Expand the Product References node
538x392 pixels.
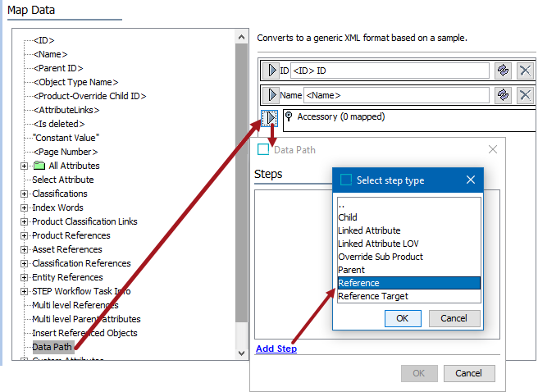pos(24,235)
